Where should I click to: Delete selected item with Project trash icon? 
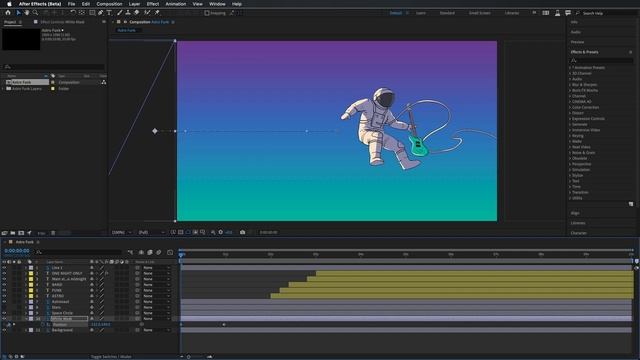53,233
